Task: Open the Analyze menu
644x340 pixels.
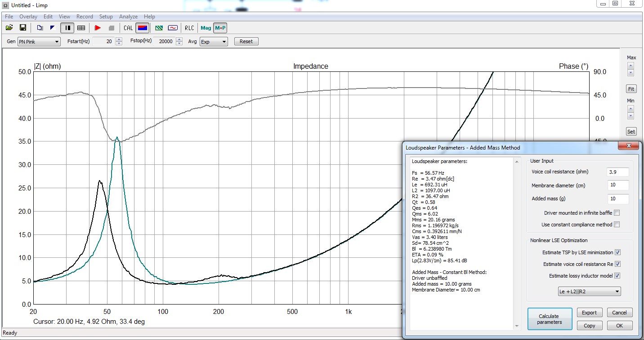Action: (128, 17)
